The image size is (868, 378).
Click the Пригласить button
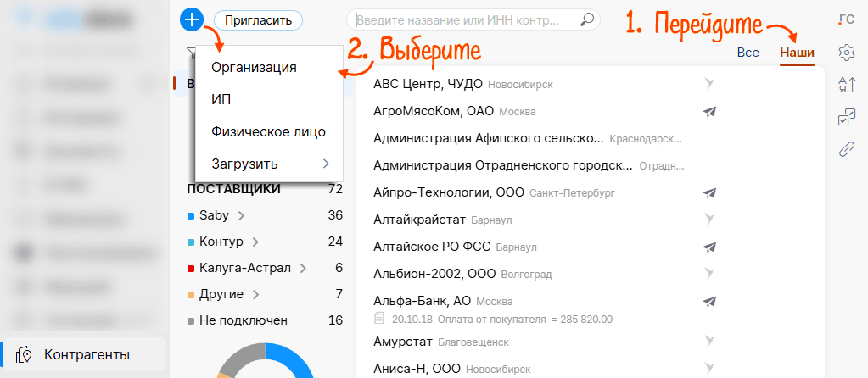[x=258, y=20]
